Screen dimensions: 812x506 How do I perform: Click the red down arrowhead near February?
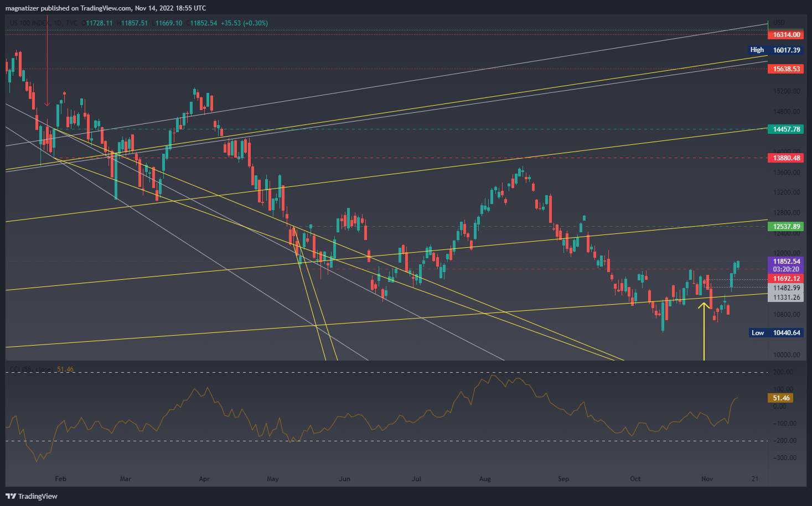point(47,103)
